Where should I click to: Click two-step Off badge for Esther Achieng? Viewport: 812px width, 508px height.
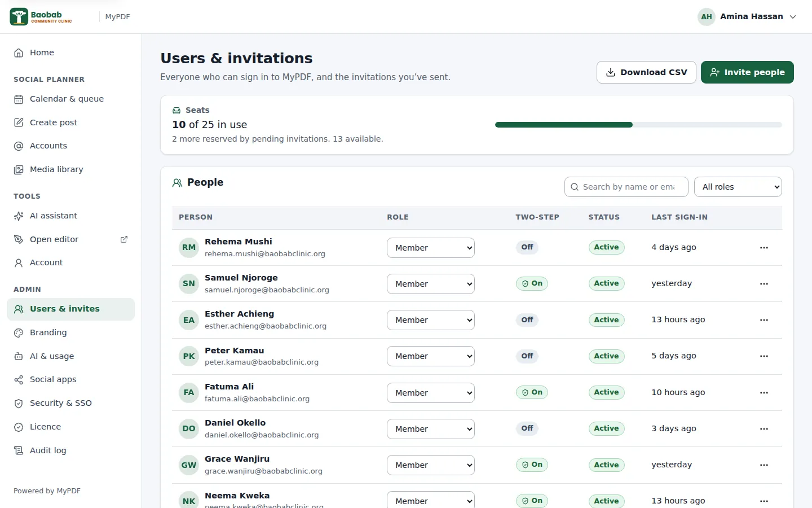(527, 320)
